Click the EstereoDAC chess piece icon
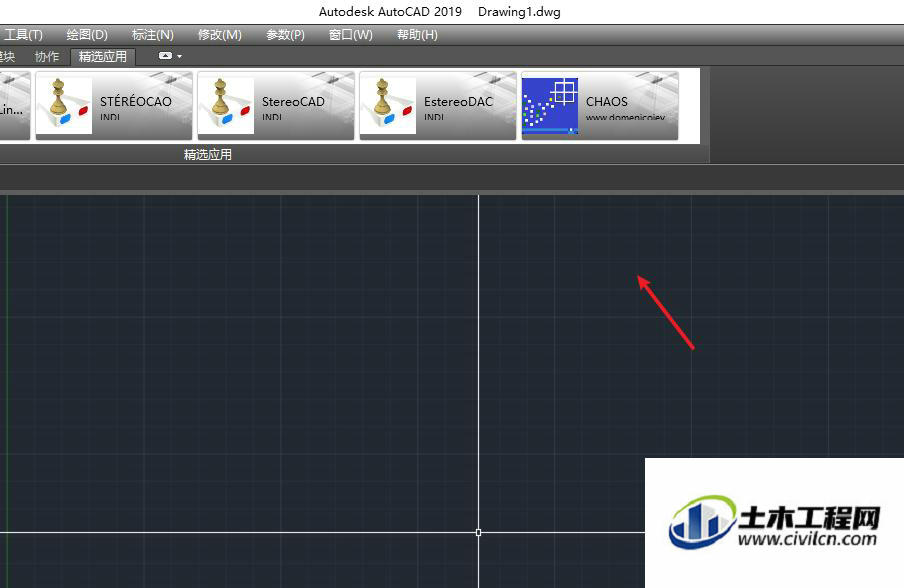This screenshot has width=904, height=588. [x=388, y=105]
